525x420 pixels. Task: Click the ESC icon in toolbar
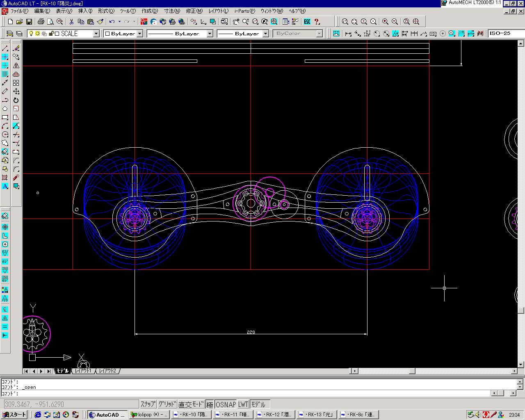pyautogui.click(x=307, y=22)
